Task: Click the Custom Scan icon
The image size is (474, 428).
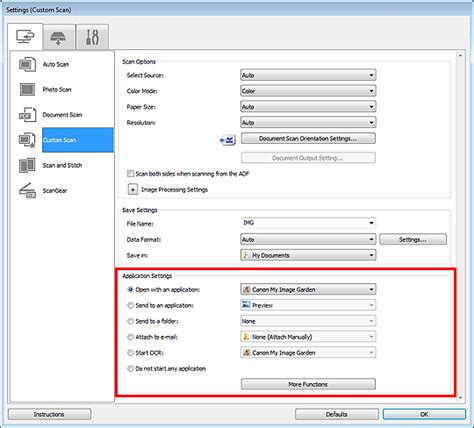Action: 27,140
